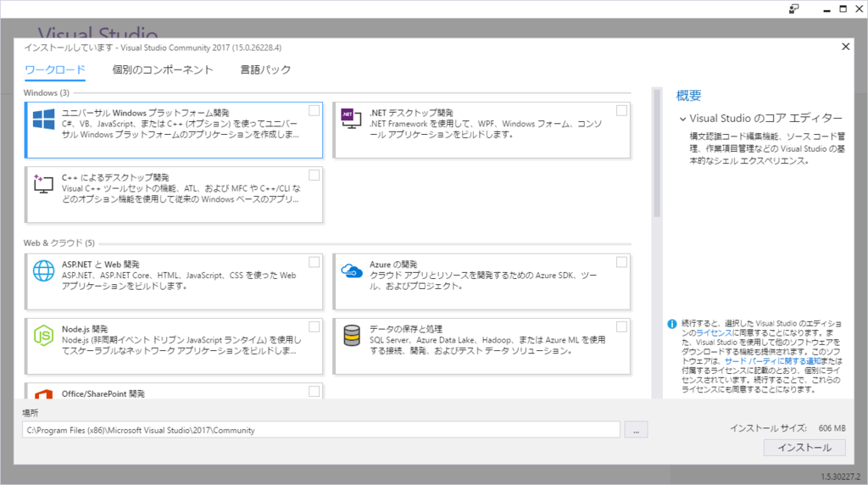Check the Universal Windows Platform workload checkbox
Screen dimensions: 868x485
point(314,111)
